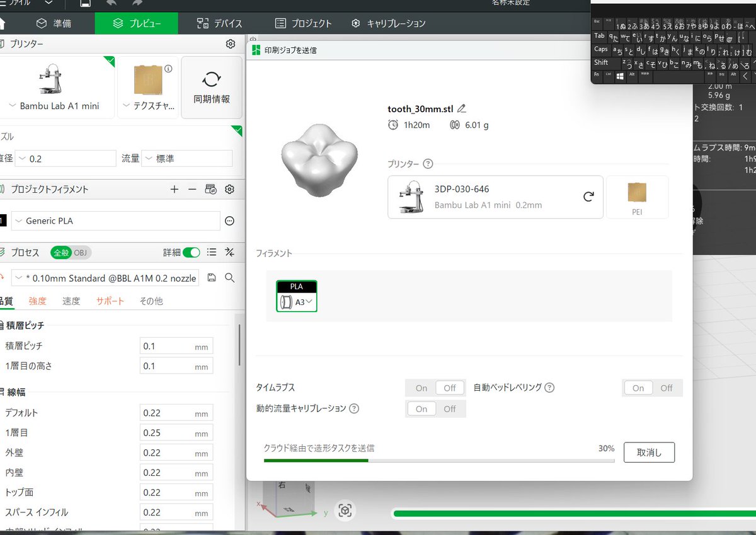Screen dimensions: 756x535
Task: Switch to the 準備 tab
Action: [54, 23]
